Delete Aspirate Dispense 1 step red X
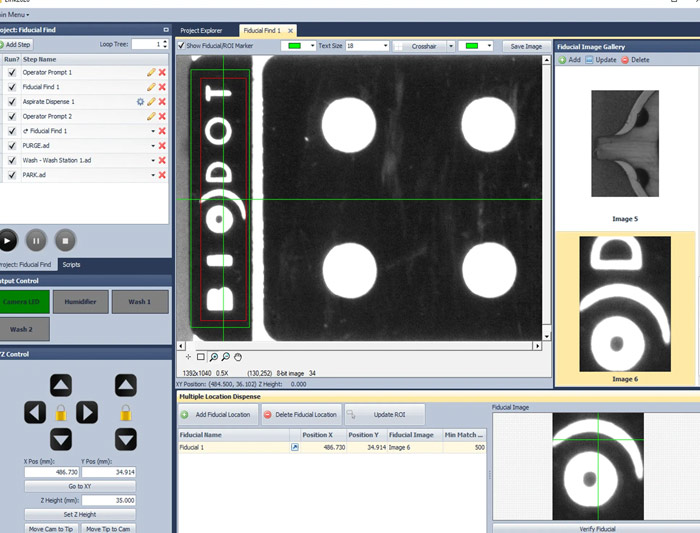Image resolution: width=700 pixels, height=533 pixels. (162, 102)
